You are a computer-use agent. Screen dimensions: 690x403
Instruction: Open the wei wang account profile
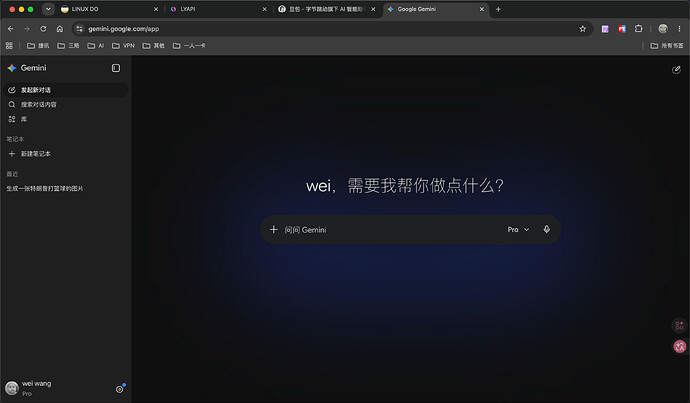[28, 388]
